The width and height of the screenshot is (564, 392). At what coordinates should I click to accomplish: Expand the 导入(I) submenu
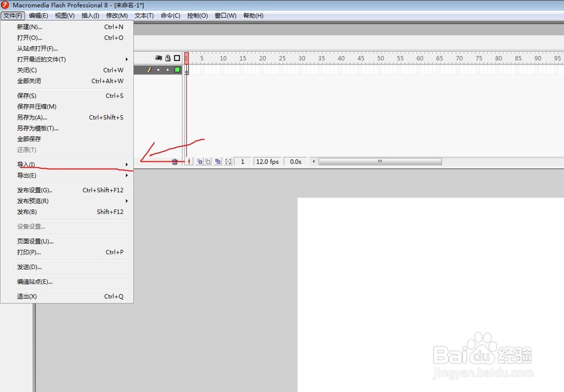[x=67, y=164]
